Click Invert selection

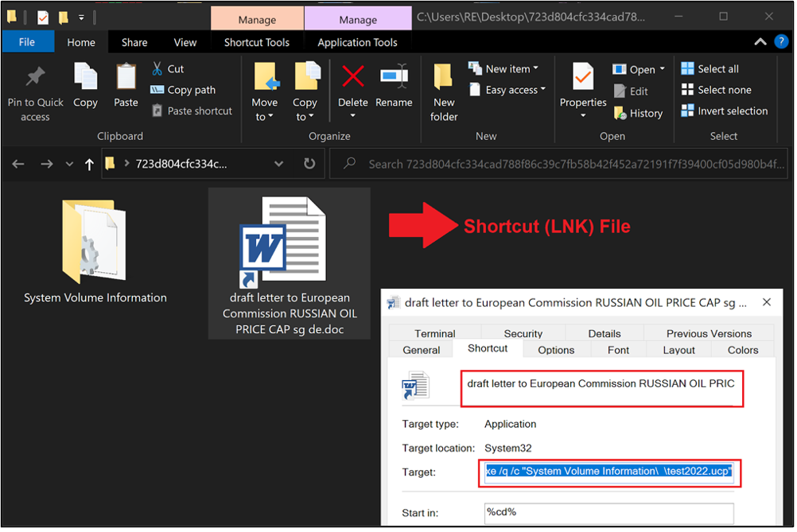pyautogui.click(x=725, y=111)
